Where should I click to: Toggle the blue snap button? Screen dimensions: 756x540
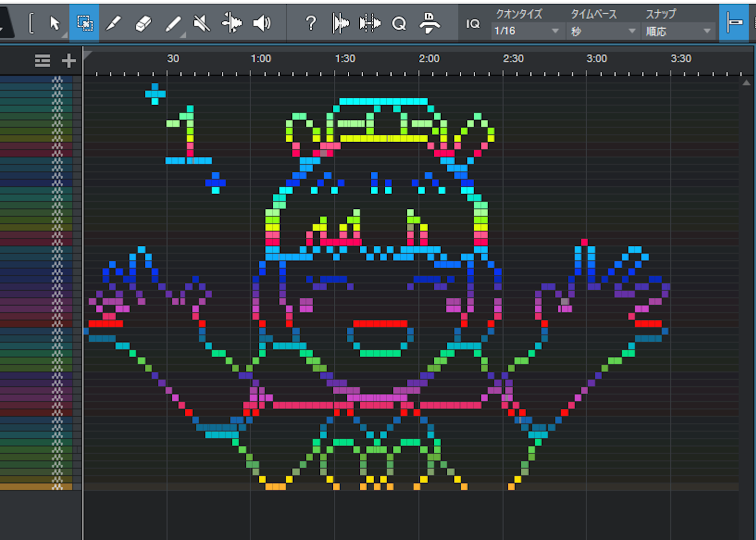(x=734, y=22)
